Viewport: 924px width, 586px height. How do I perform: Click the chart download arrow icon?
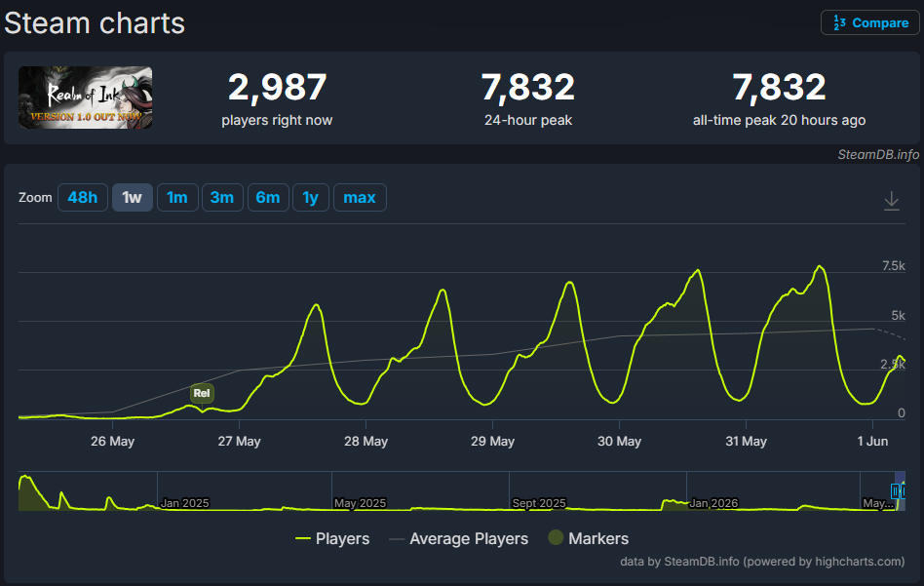tap(892, 201)
